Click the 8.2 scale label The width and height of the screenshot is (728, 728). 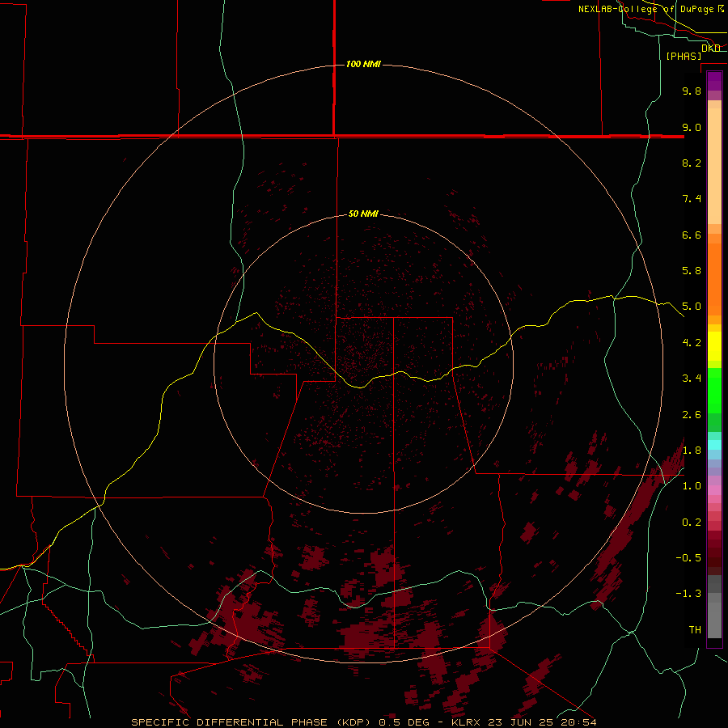pos(692,163)
